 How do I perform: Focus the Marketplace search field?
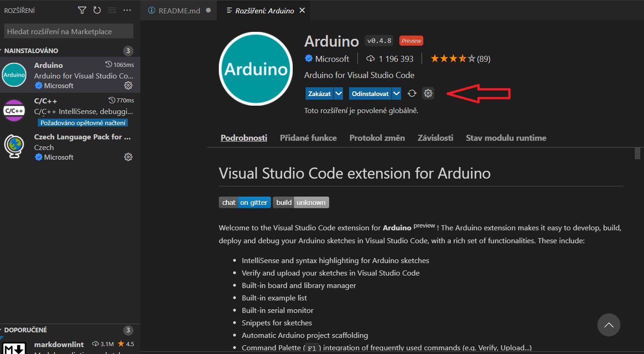coord(69,31)
